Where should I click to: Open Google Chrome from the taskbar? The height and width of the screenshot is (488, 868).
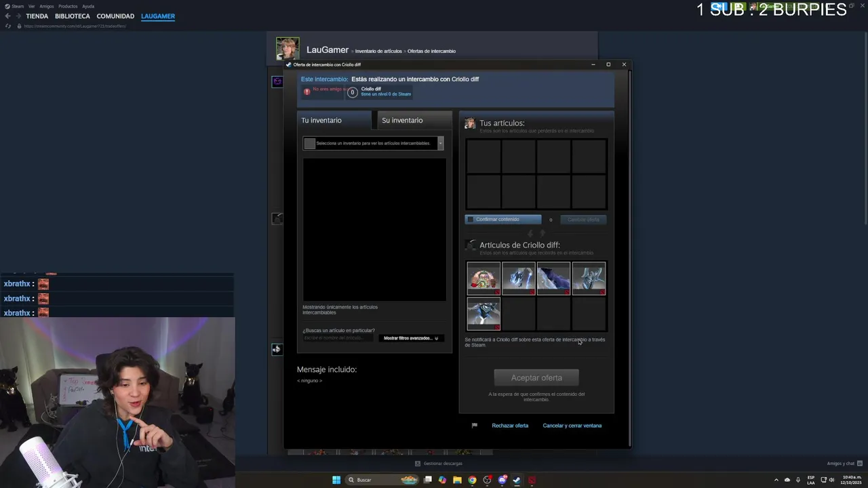[472, 480]
